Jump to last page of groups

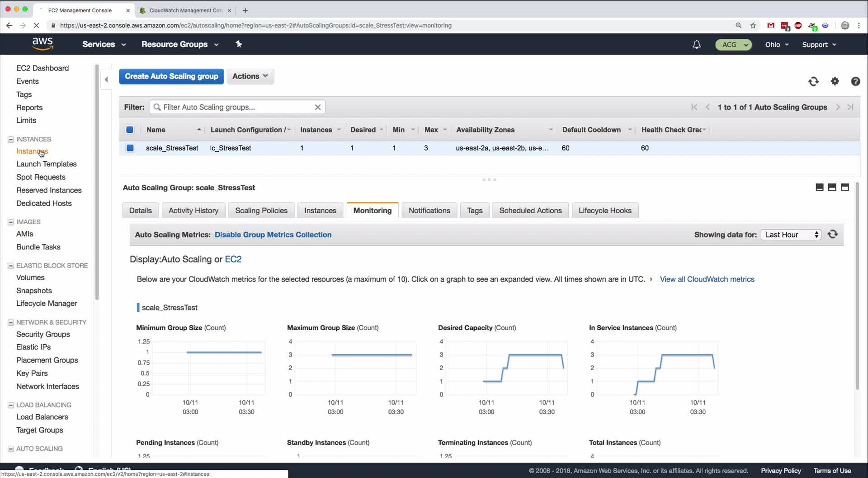point(850,107)
